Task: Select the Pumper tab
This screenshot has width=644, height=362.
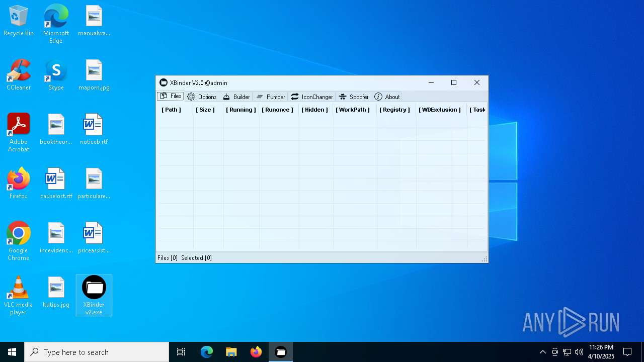Action: click(x=270, y=97)
